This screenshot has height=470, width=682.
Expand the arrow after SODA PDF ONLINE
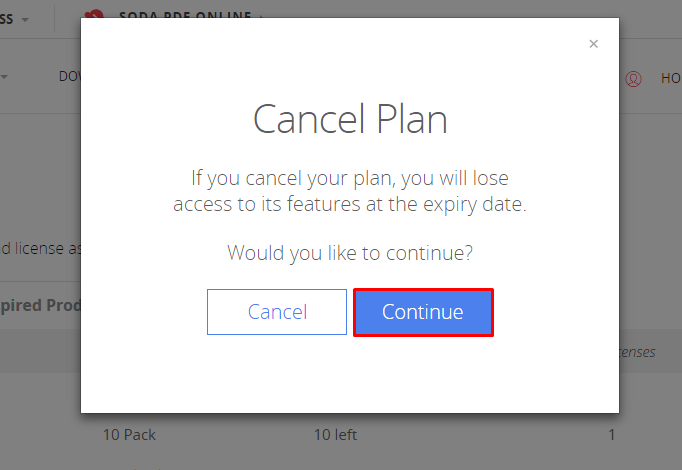tap(261, 16)
